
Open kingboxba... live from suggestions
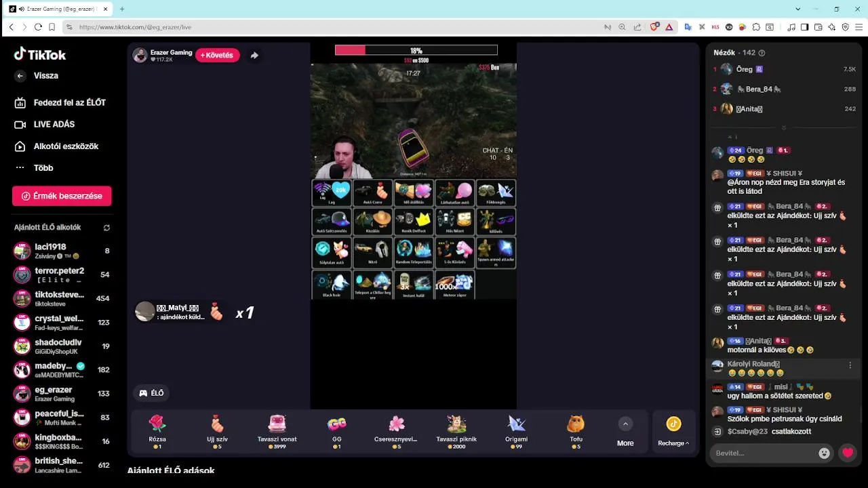coord(62,441)
